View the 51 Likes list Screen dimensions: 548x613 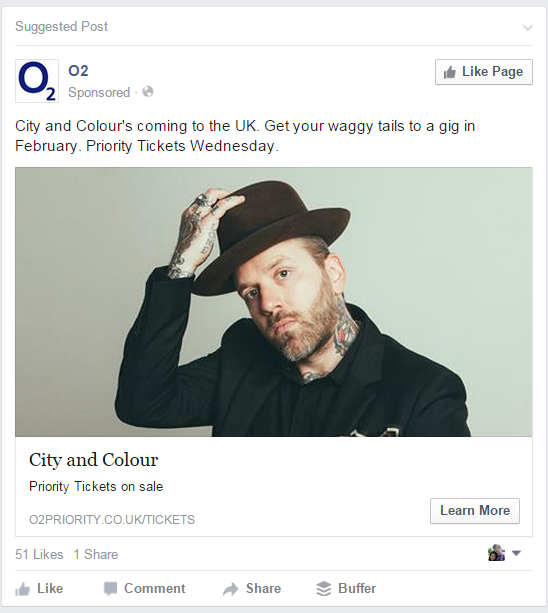point(39,554)
